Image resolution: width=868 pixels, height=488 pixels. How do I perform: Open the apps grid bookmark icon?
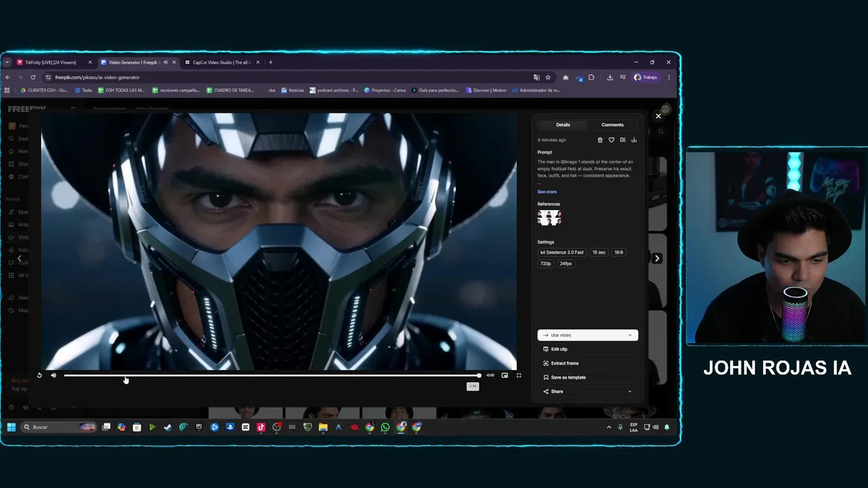(7, 90)
